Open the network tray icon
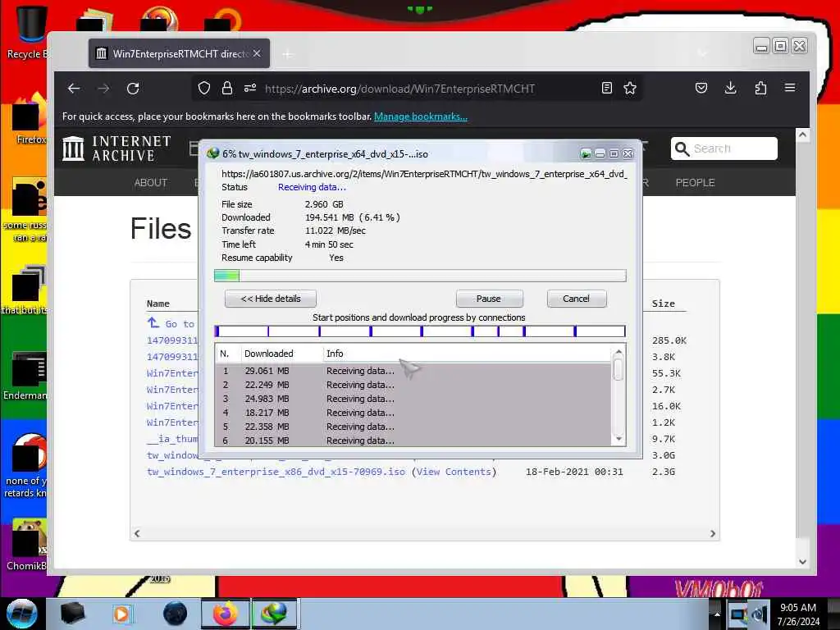 738,614
